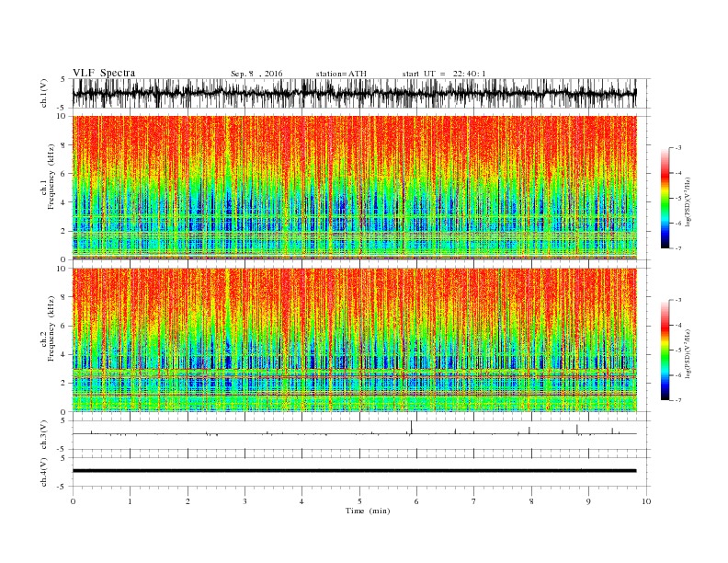This screenshot has height=563, width=728.
Task: Click the ch.1 waveform trace panel
Action: [354, 93]
